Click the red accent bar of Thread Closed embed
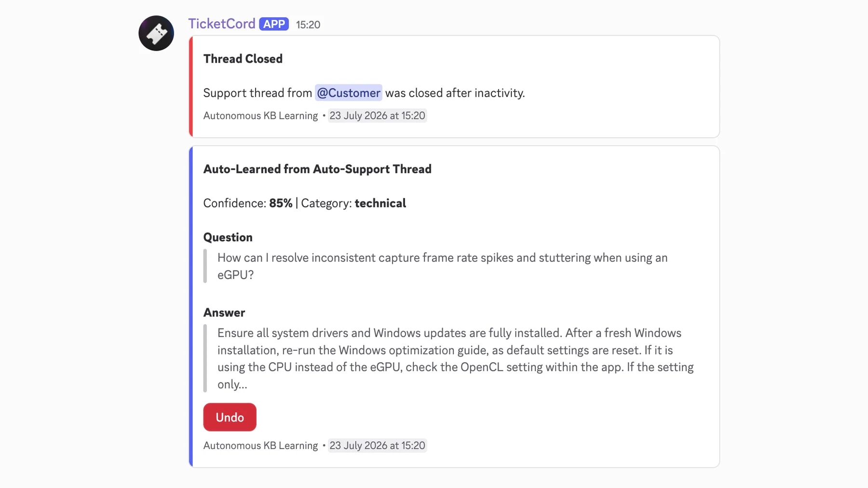Viewport: 868px width, 488px height. click(191, 87)
